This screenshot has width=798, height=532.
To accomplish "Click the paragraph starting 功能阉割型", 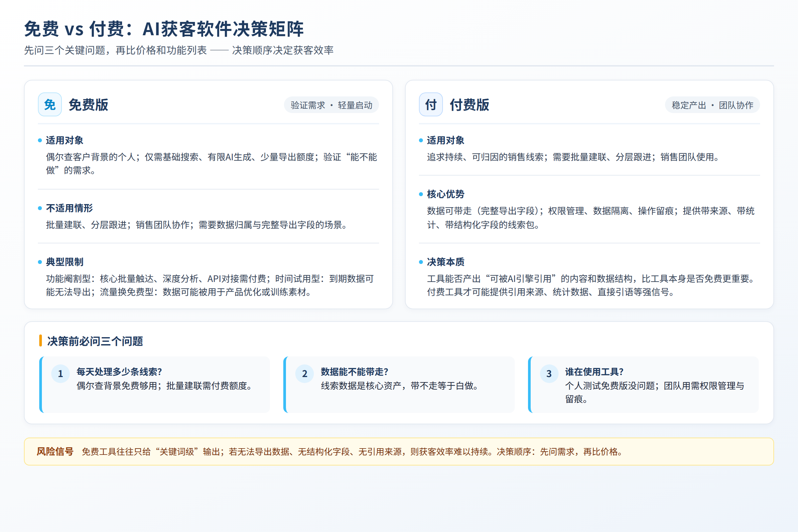I will [210, 285].
